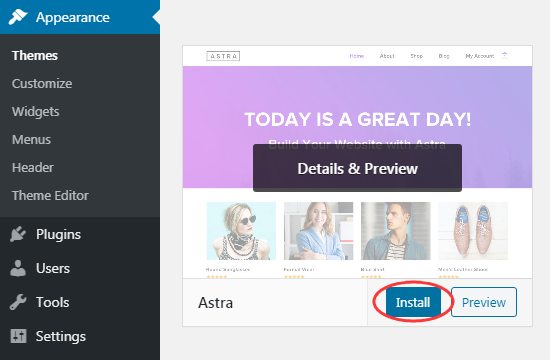Open the Plugins menu
This screenshot has width=550, height=360.
coord(80,234)
